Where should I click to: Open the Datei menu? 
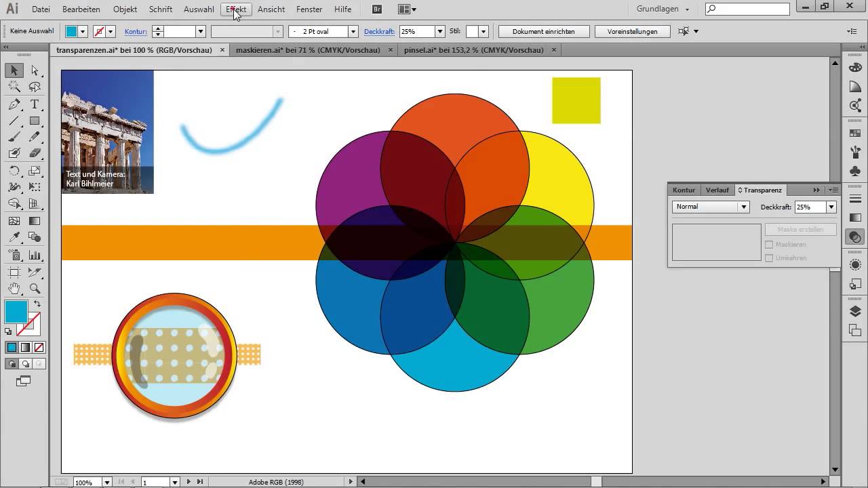click(x=41, y=9)
